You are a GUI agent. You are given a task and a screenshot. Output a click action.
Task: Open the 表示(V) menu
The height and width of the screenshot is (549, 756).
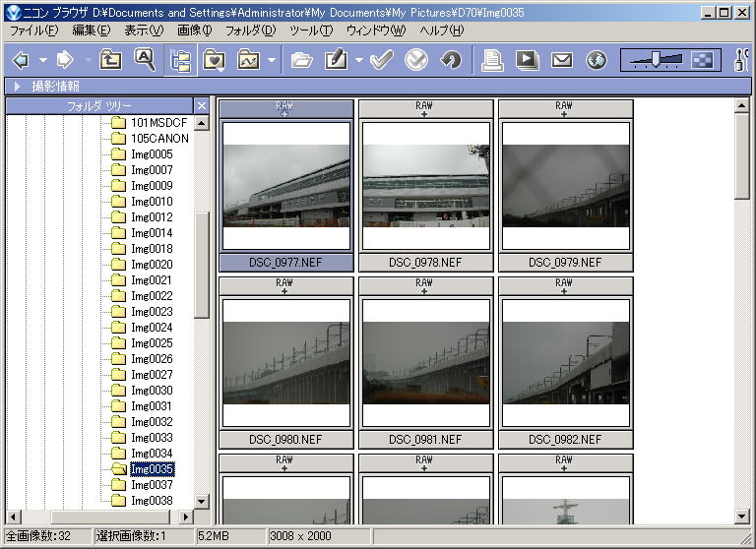[144, 30]
